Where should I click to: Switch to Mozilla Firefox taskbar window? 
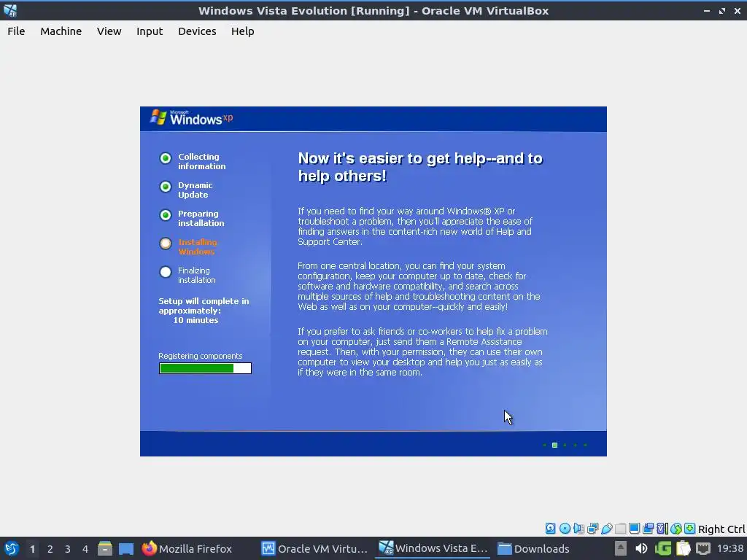[187, 548]
